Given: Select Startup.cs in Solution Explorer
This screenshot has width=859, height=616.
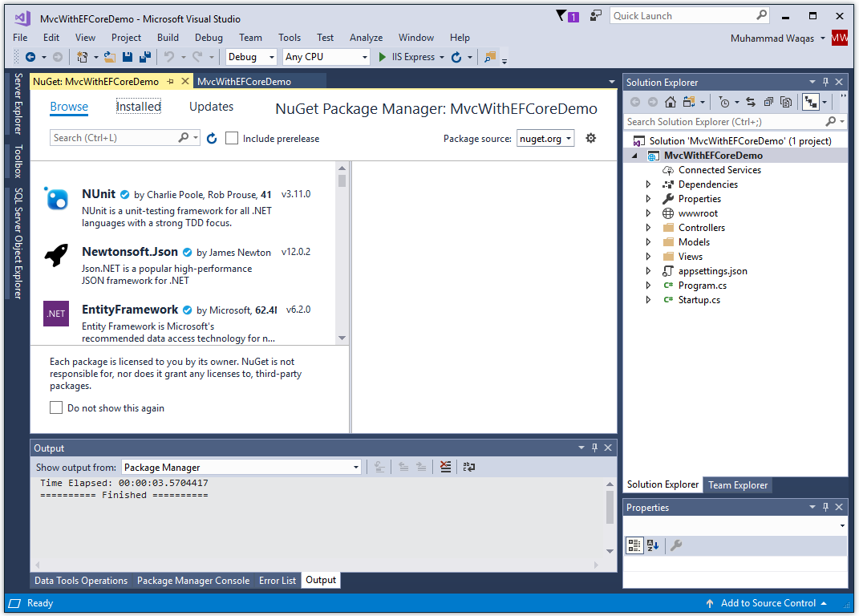Looking at the screenshot, I should point(699,300).
